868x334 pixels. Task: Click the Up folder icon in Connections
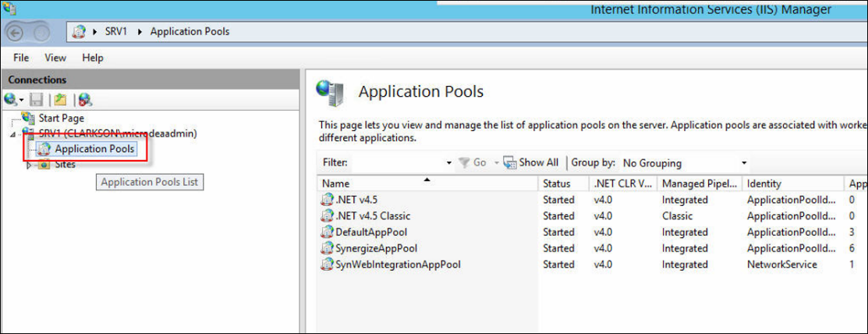60,100
